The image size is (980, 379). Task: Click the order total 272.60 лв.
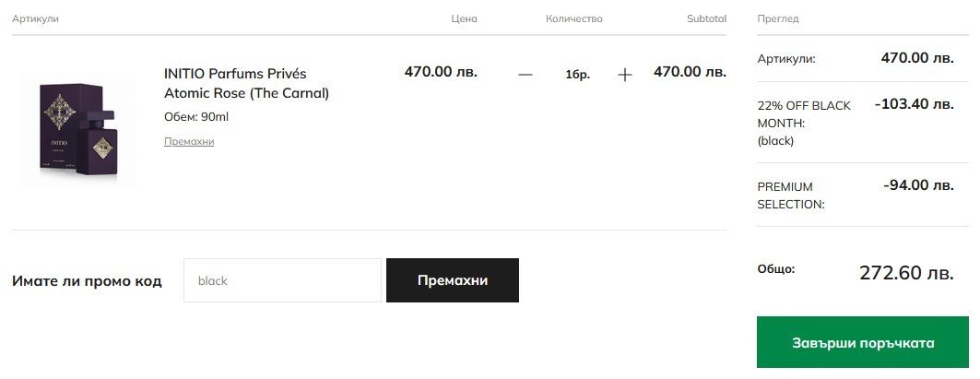click(x=906, y=273)
